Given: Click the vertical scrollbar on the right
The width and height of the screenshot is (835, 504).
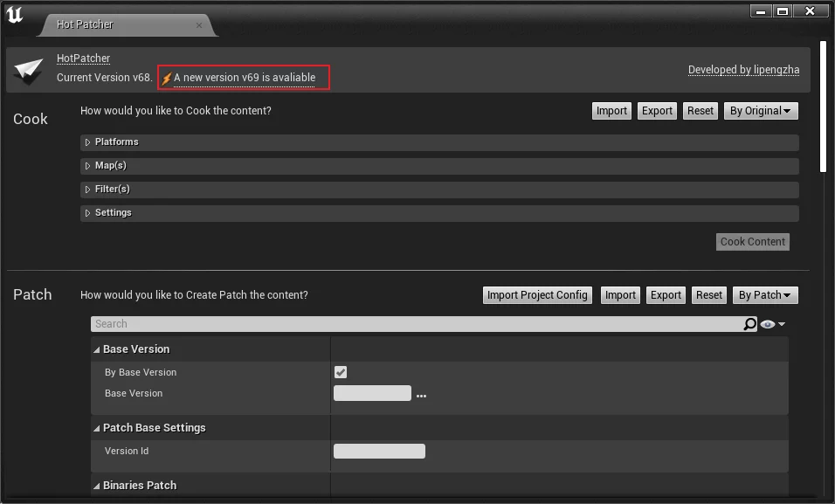Looking at the screenshot, I should click(x=823, y=105).
